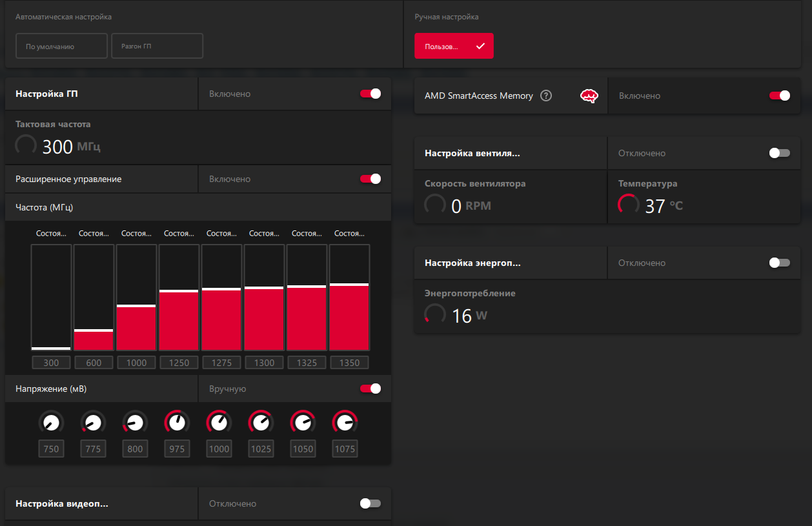Click the red brain SmartAccess Memory icon

point(589,96)
